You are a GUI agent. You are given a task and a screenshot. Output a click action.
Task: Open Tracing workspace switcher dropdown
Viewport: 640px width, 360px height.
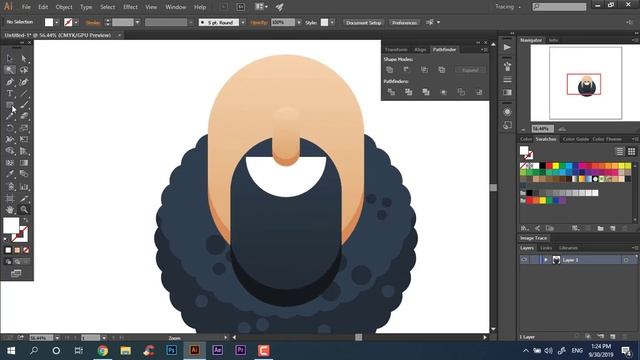(508, 7)
